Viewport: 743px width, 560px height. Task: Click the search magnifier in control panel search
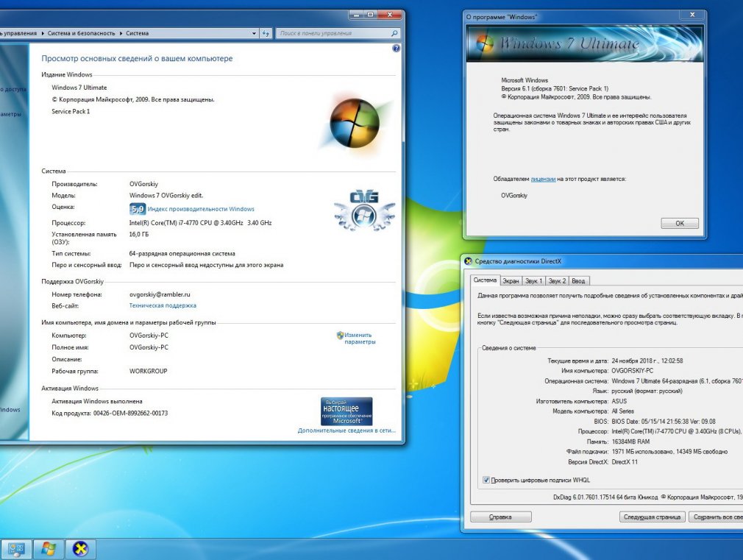[x=394, y=33]
